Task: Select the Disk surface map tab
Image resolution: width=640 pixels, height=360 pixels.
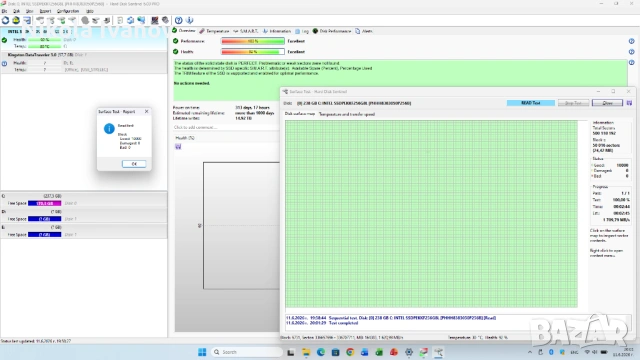Action: pyautogui.click(x=300, y=114)
